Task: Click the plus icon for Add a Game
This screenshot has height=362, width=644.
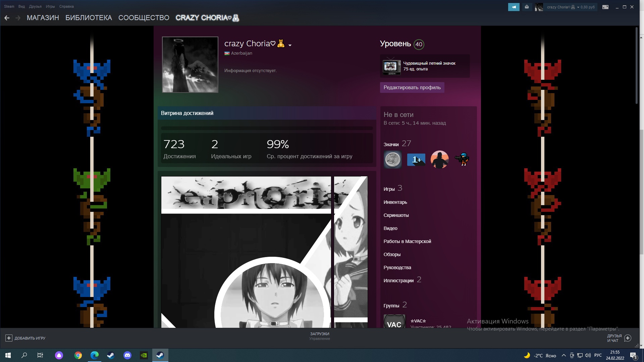Action: 9,338
